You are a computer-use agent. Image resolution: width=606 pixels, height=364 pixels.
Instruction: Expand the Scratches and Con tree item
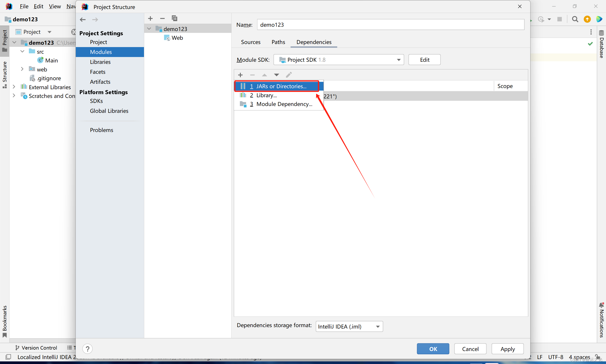(13, 96)
